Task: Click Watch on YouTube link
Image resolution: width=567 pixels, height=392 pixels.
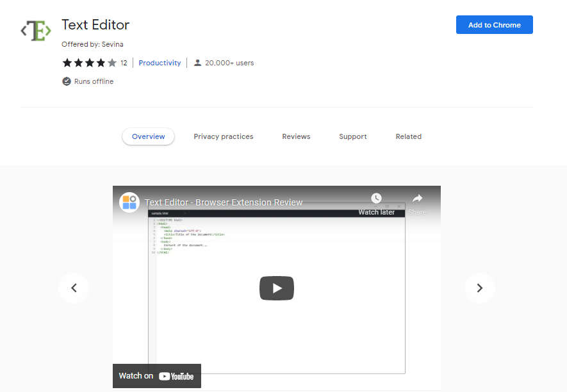Action: [x=157, y=376]
